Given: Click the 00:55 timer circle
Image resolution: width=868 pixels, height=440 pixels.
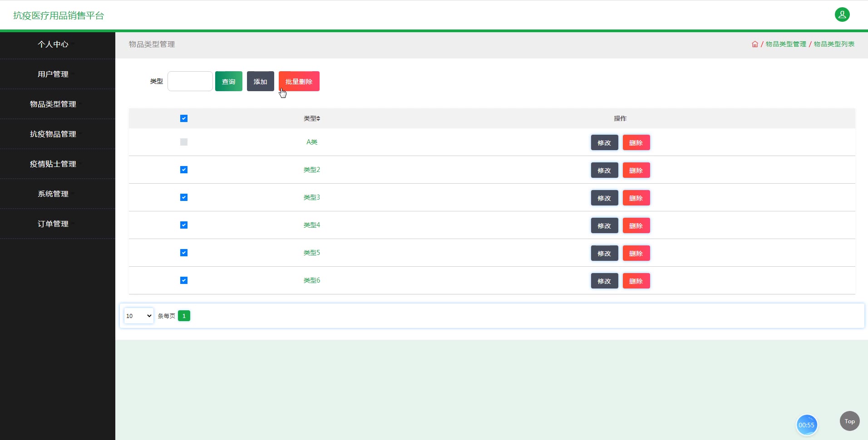Looking at the screenshot, I should [x=807, y=425].
